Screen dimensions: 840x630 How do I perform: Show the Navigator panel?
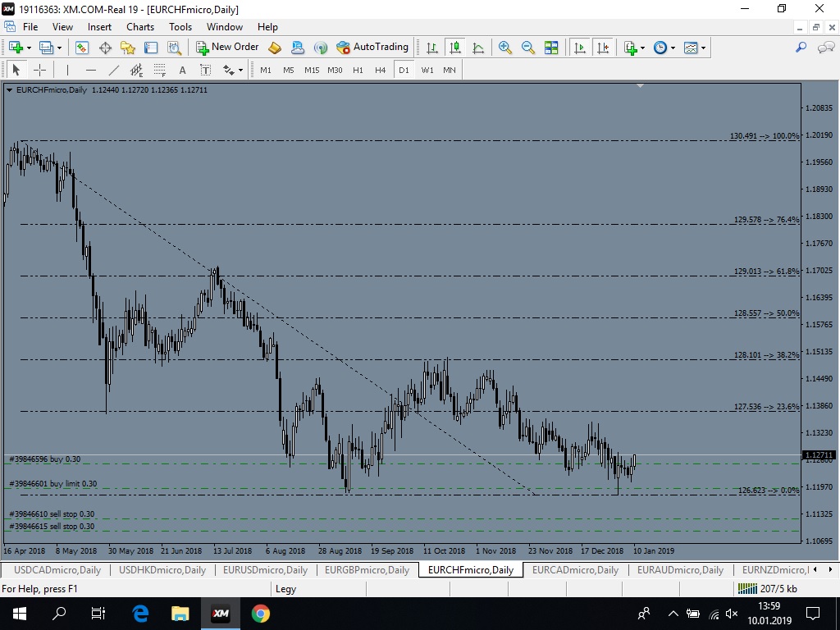click(128, 48)
